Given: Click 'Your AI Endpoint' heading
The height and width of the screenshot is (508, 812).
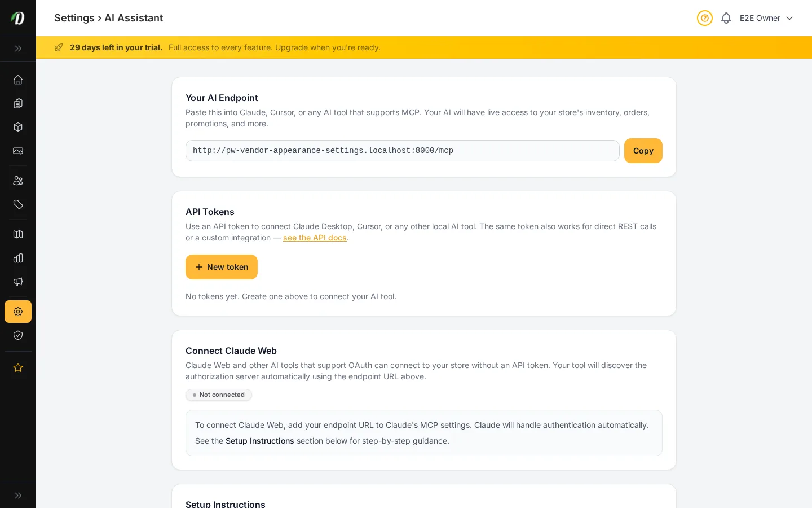Looking at the screenshot, I should tap(222, 98).
